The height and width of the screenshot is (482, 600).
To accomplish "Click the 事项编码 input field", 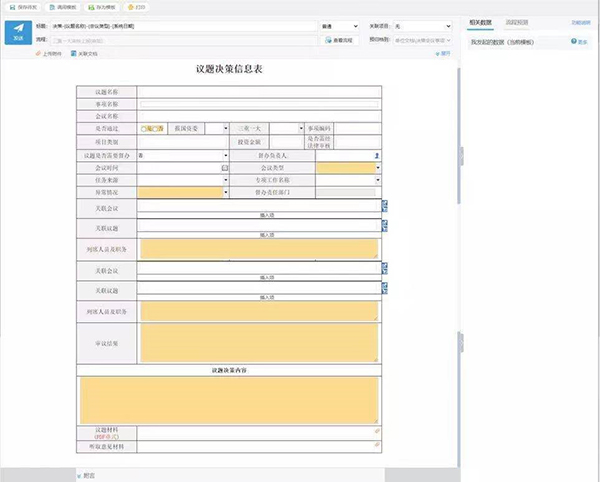I will click(x=357, y=129).
